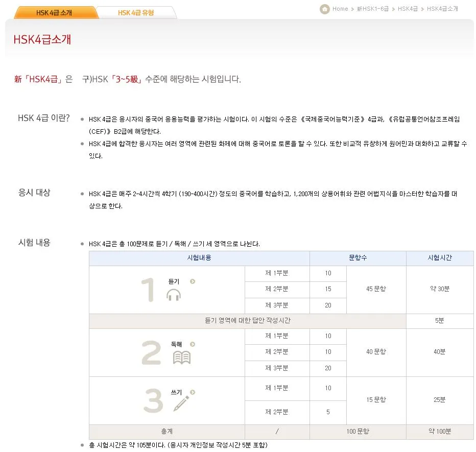Screen dimensions: 476x452
Task: Click the 듣기 제 3부분 cell
Action: (277, 306)
